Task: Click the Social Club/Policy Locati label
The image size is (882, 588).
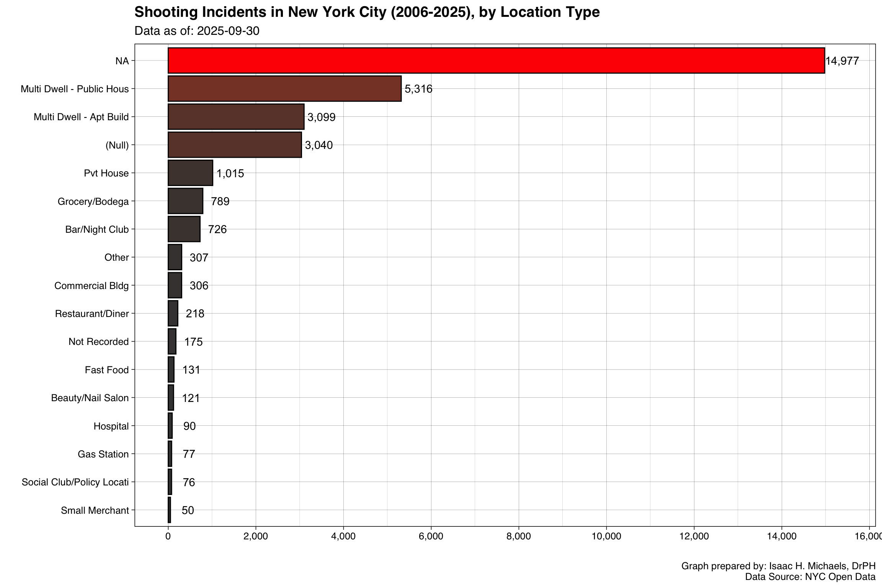Action: [75, 482]
